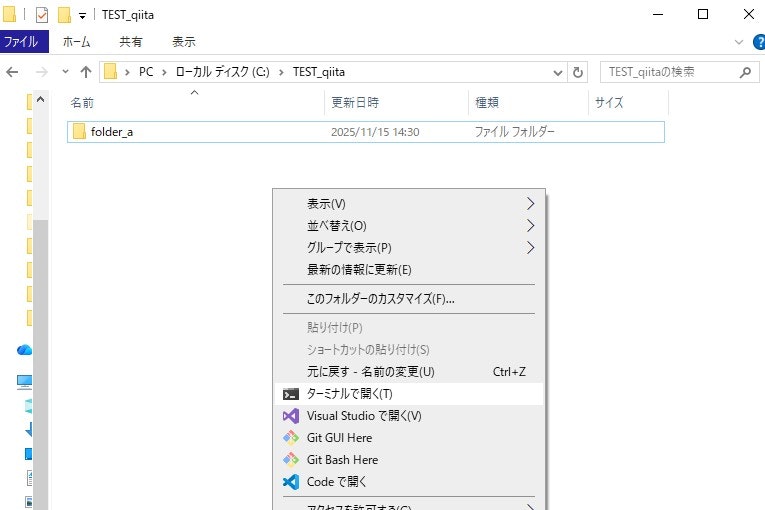Click the folder icon in the address bar
This screenshot has height=510, width=765.
click(111, 72)
